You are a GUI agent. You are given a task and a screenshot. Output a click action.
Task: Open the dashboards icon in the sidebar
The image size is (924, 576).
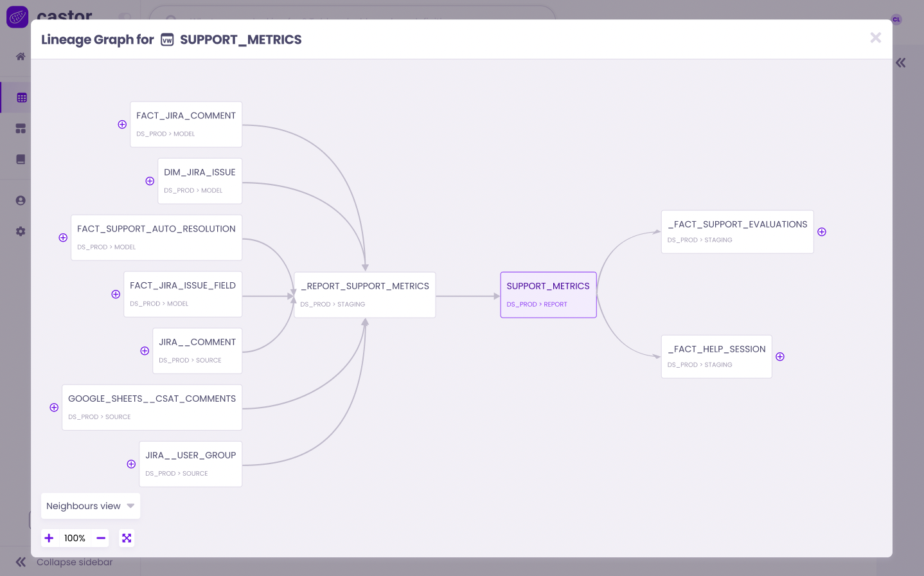[20, 128]
